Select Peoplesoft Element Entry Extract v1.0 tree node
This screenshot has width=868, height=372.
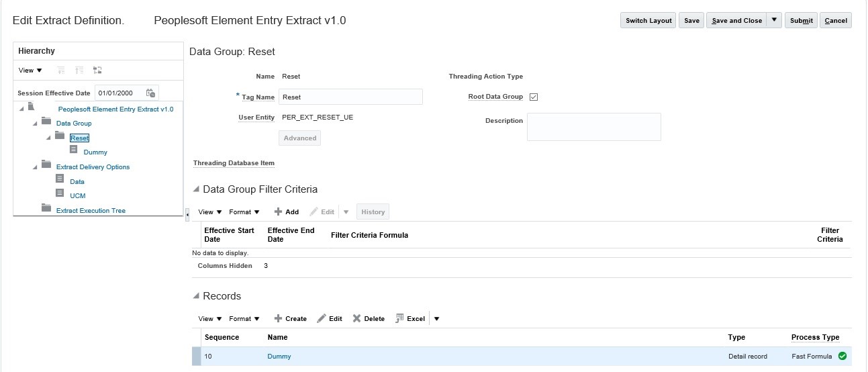click(x=115, y=109)
